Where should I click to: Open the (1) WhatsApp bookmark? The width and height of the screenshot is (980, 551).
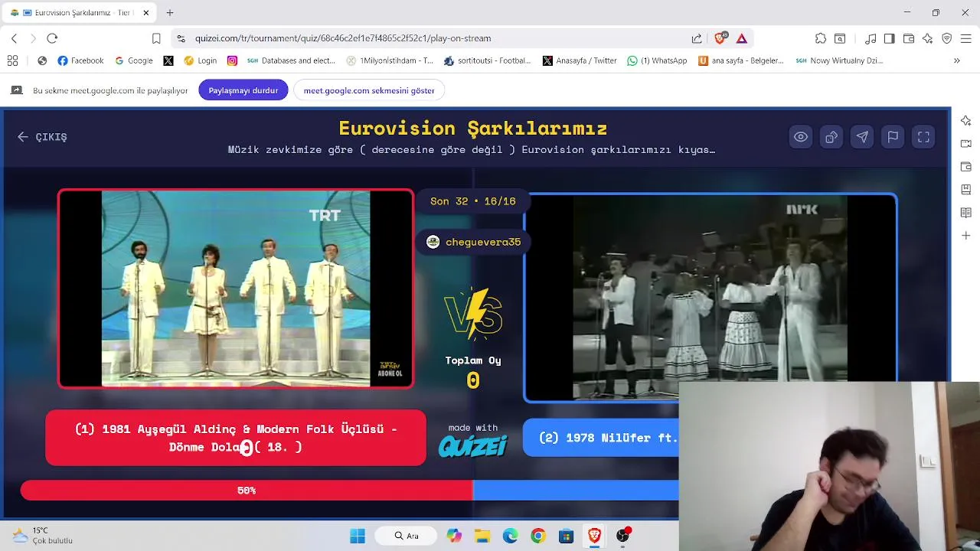657,60
